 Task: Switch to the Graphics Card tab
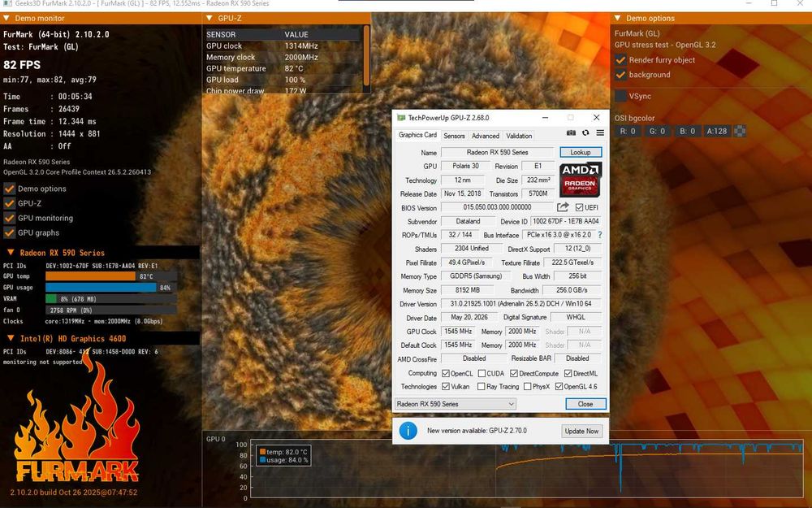417,135
